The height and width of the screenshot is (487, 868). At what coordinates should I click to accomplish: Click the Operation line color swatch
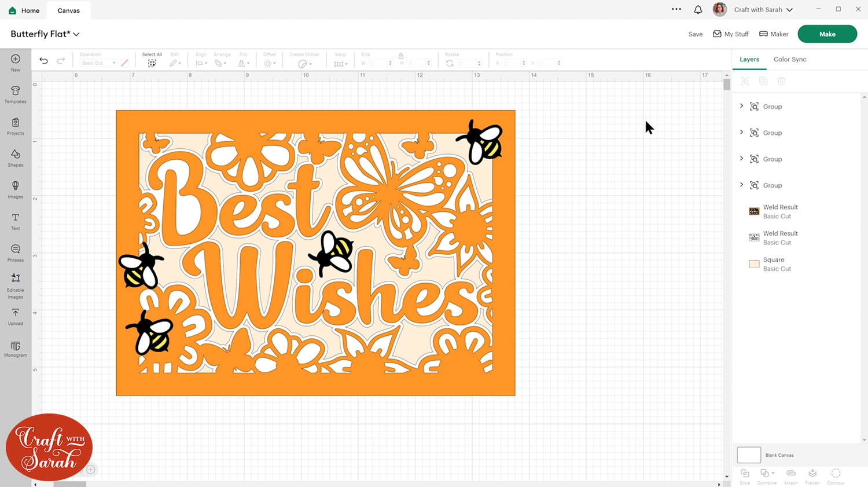[x=124, y=63]
